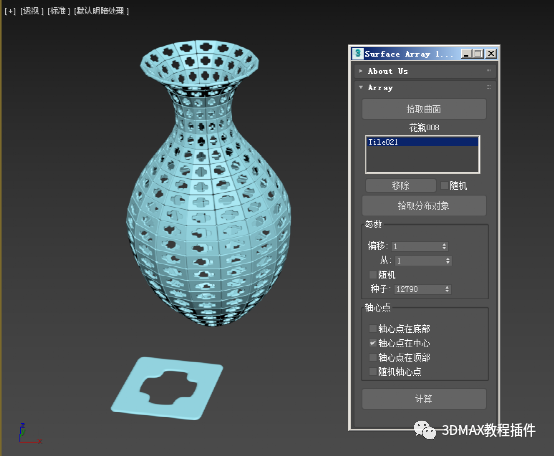Enable the 轴心点在底部 checkbox
554x456 pixels.
coord(373,328)
